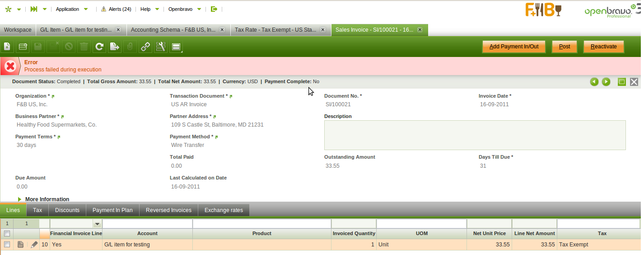Click the green logout icon

(214, 9)
